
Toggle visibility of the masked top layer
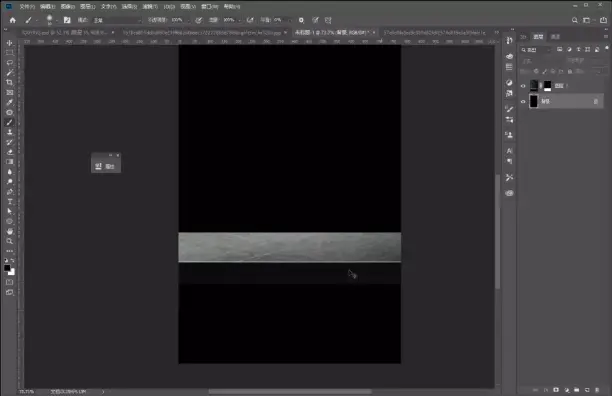[x=523, y=86]
